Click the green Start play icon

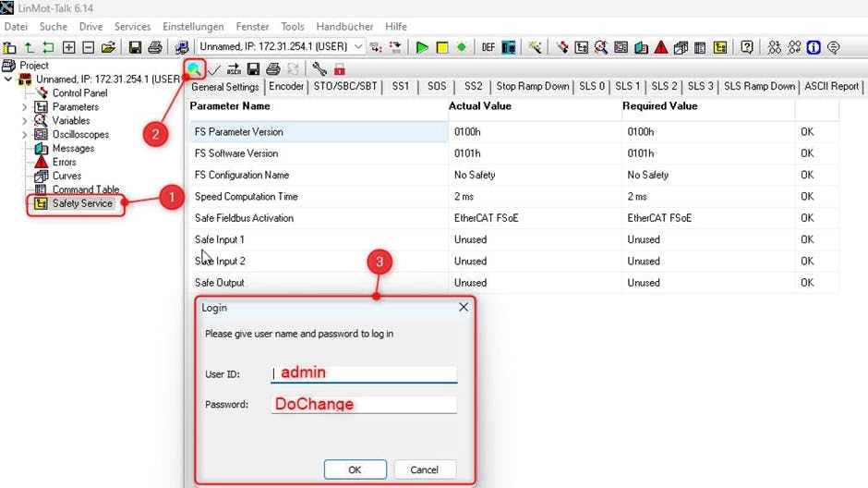422,47
